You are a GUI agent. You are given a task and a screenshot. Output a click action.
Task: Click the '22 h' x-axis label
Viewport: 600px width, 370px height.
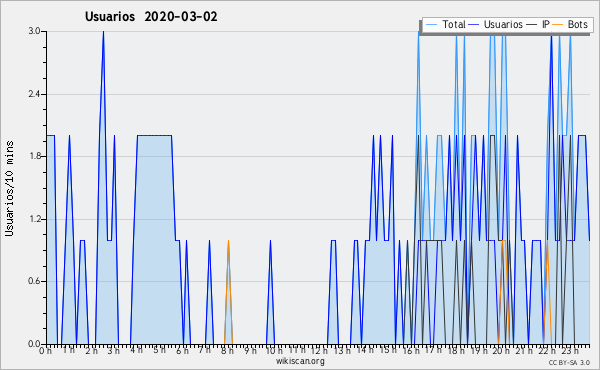click(x=546, y=350)
